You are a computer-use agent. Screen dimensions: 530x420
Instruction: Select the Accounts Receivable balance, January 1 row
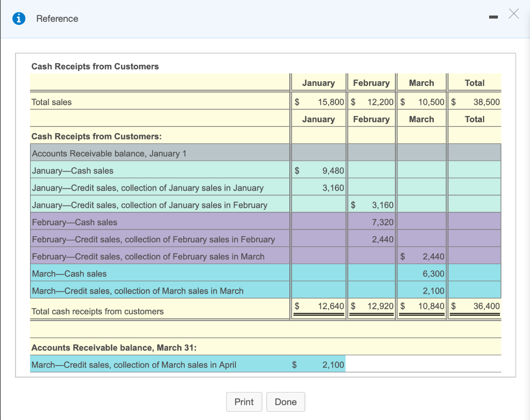click(x=266, y=153)
